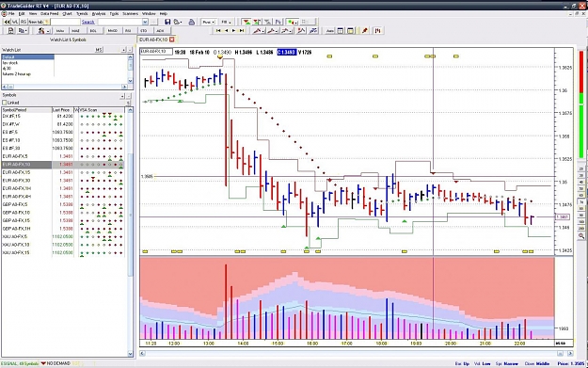Viewport: 588px width, 368px height.
Task: Open the period dropdown in the toolbar
Action: click(208, 22)
